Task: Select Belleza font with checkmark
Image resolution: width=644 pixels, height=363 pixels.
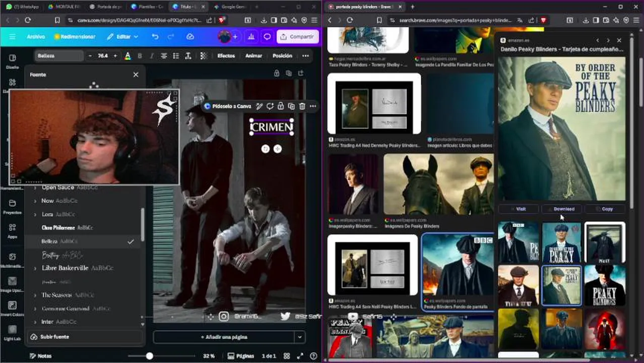Action: coord(84,241)
